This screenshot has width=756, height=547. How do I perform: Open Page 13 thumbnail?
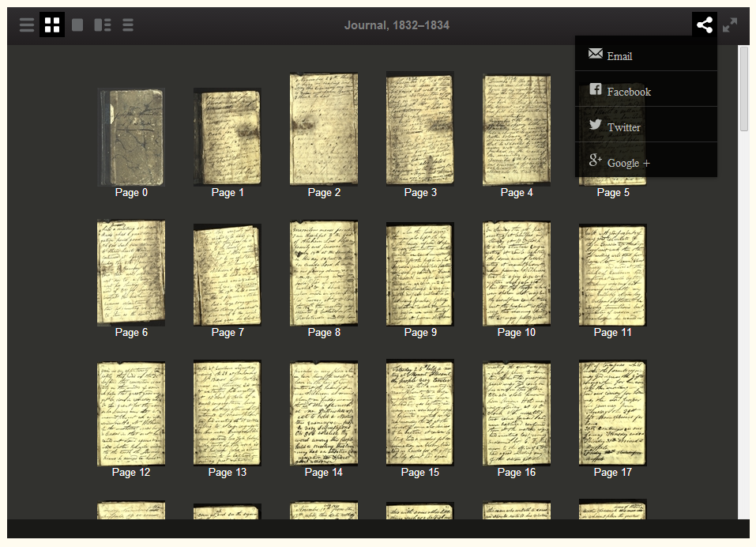[227, 413]
